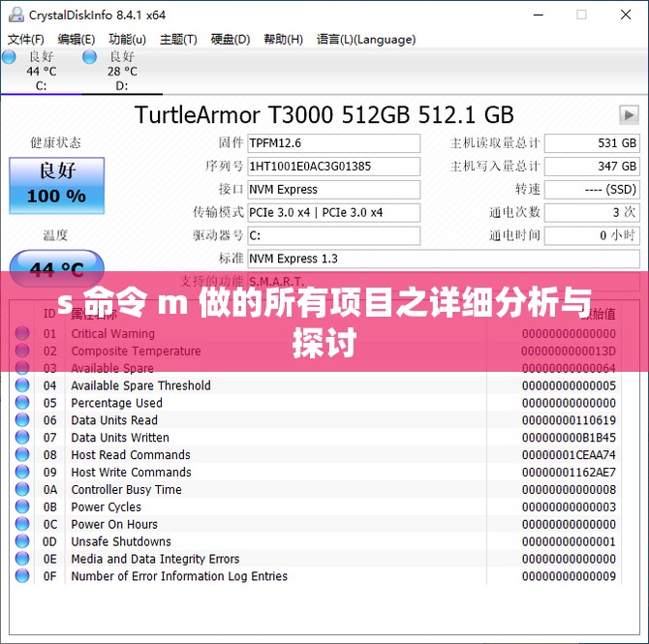Open the 硬盘(D) menu

[231, 40]
